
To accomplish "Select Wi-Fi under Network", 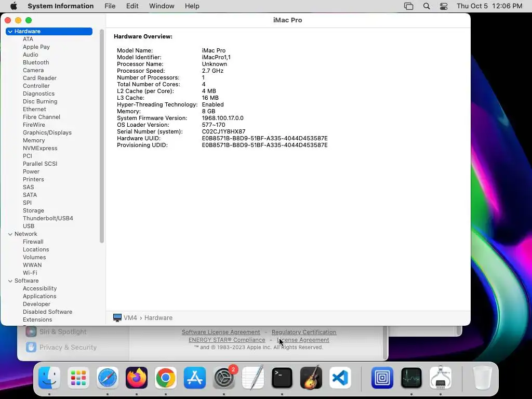I will click(x=30, y=273).
